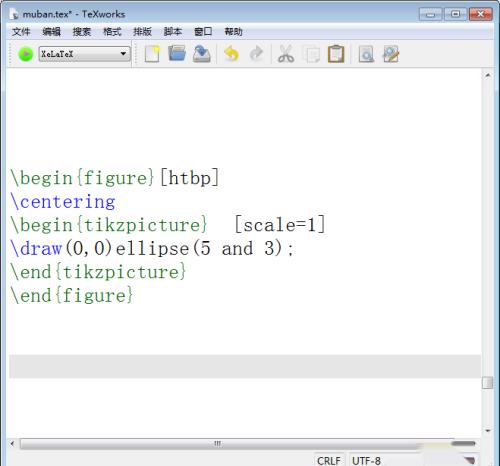Place cursor in the \draw ellipse line
The width and height of the screenshot is (500, 466).
(152, 249)
